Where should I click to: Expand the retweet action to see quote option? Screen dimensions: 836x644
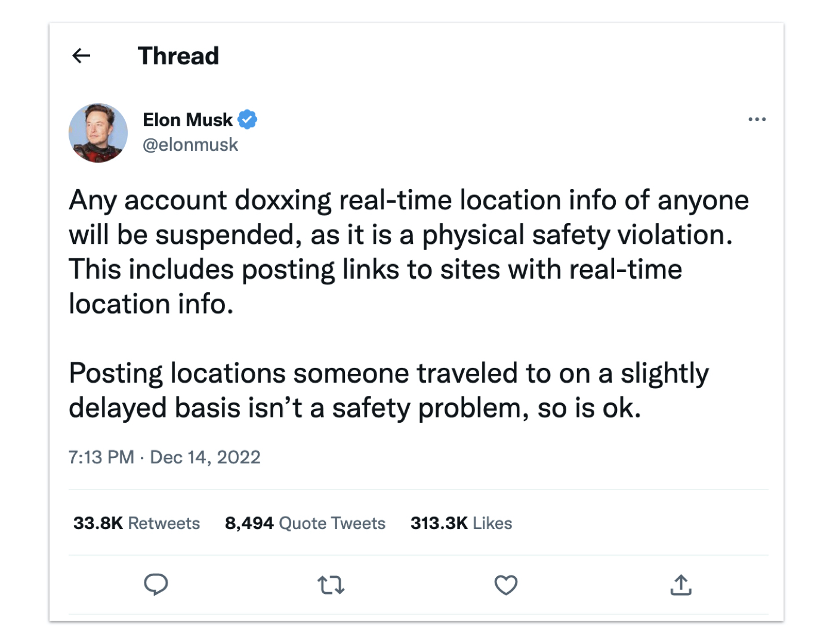(331, 585)
